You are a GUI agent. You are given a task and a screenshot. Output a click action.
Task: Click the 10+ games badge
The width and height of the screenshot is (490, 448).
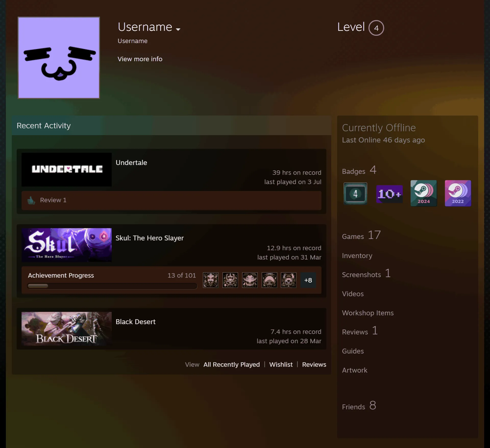[x=389, y=194]
